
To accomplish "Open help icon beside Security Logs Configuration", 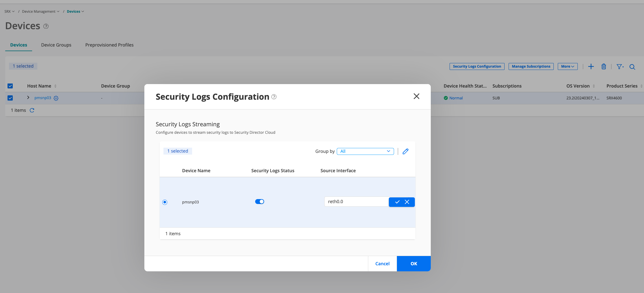I will coord(274,97).
